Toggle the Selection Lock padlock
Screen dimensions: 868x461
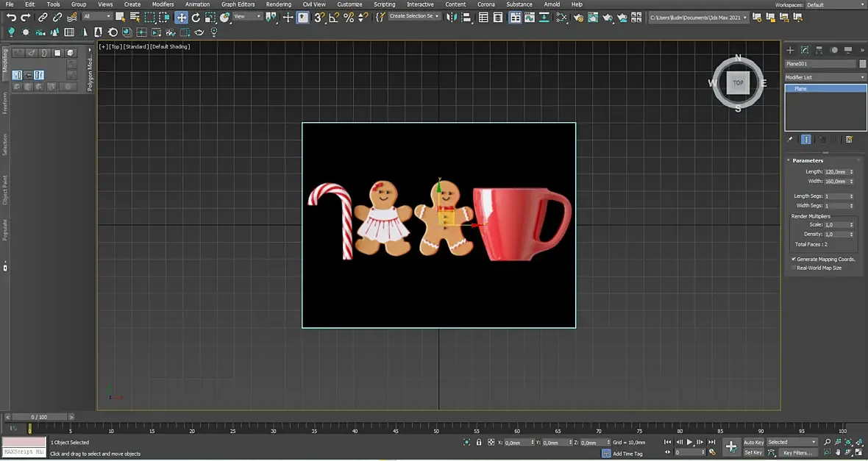pos(479,442)
